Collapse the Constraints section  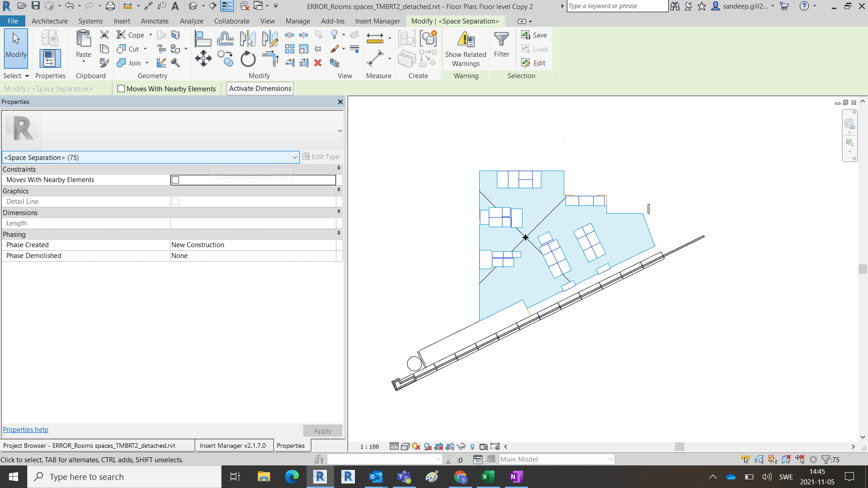(x=339, y=169)
